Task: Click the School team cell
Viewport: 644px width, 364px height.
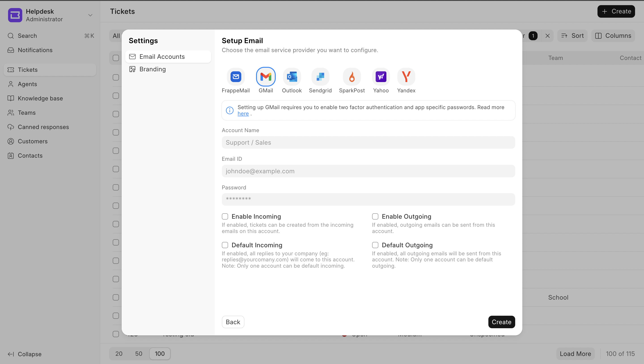Action: (x=558, y=297)
